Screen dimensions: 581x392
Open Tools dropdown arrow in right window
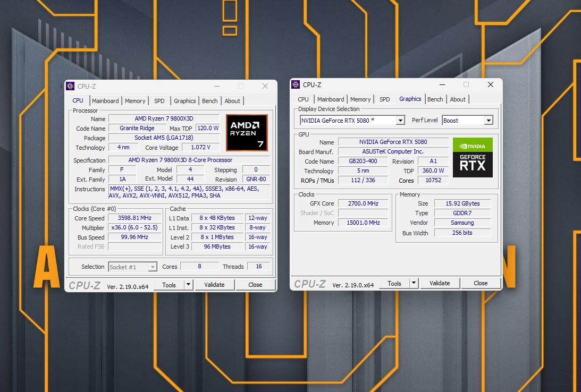point(414,283)
